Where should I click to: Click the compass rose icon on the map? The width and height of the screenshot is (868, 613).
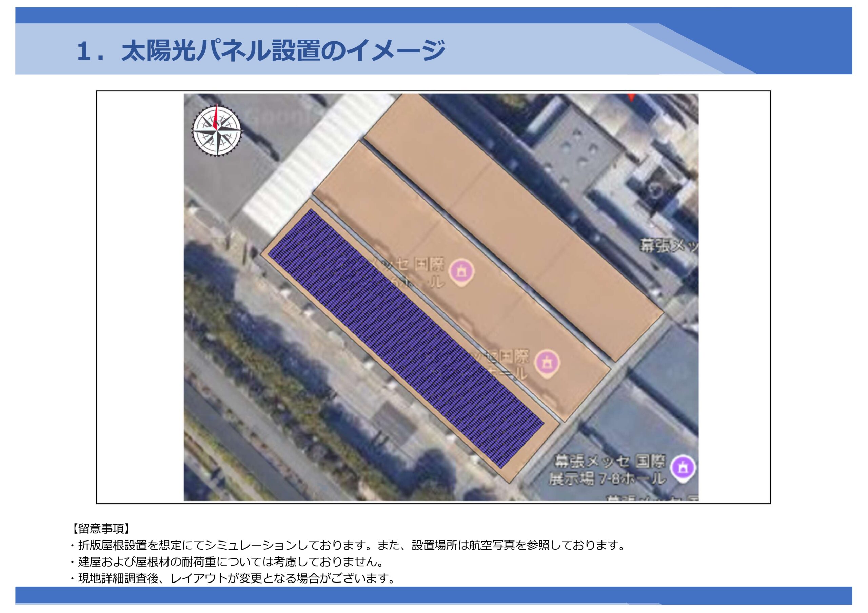(x=217, y=130)
